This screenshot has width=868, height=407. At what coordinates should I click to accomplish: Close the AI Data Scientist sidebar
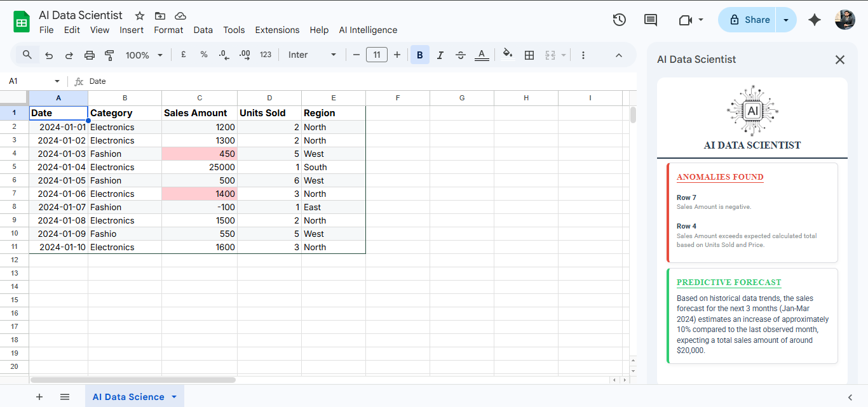[x=840, y=59]
